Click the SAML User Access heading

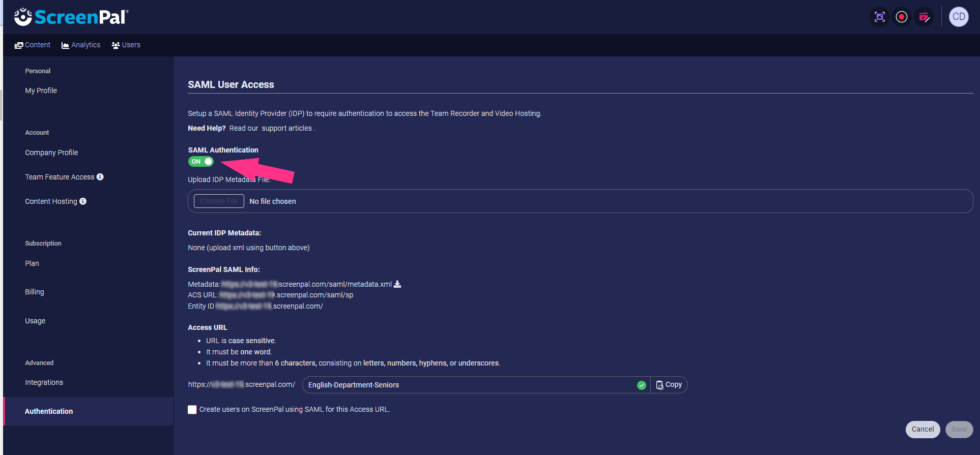coord(231,84)
